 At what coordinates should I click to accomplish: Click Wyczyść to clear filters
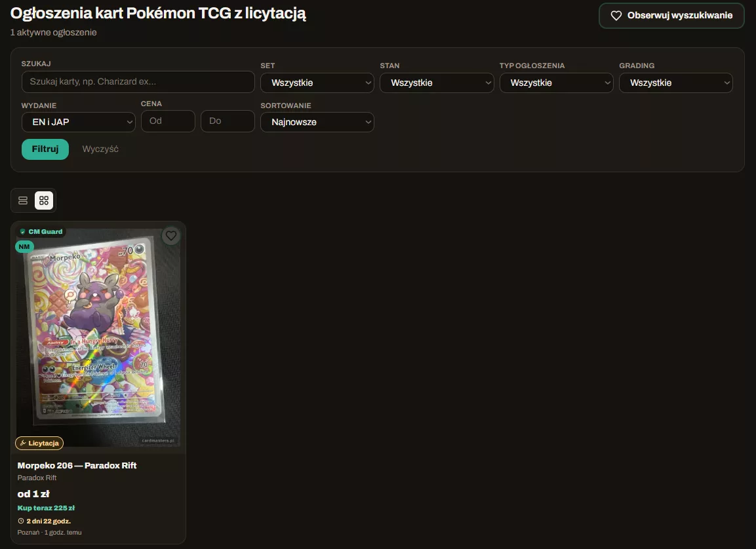pyautogui.click(x=100, y=149)
